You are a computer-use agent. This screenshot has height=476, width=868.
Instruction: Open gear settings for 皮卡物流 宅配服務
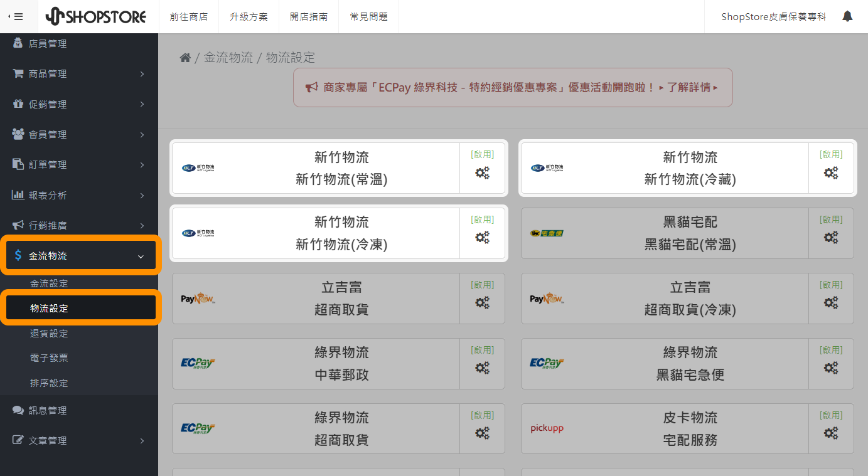(x=831, y=433)
